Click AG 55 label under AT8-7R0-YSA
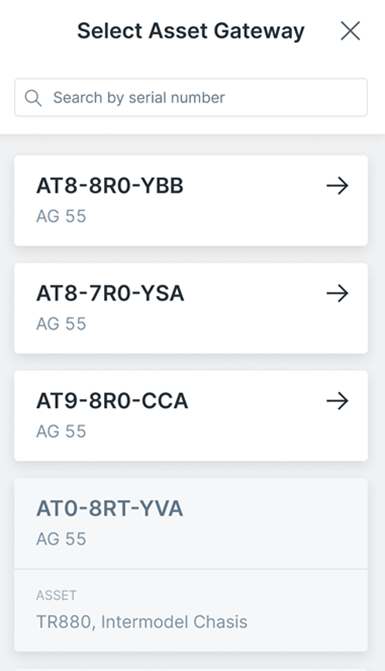The width and height of the screenshot is (385, 671). point(61,324)
